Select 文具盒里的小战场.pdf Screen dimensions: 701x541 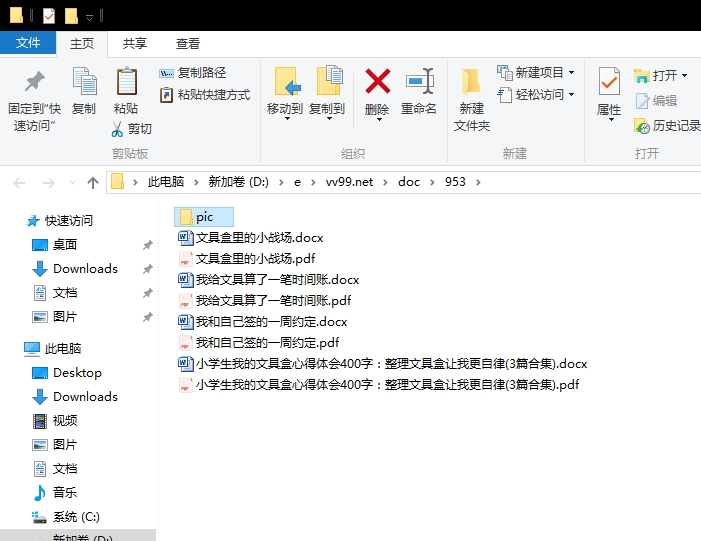tap(247, 258)
